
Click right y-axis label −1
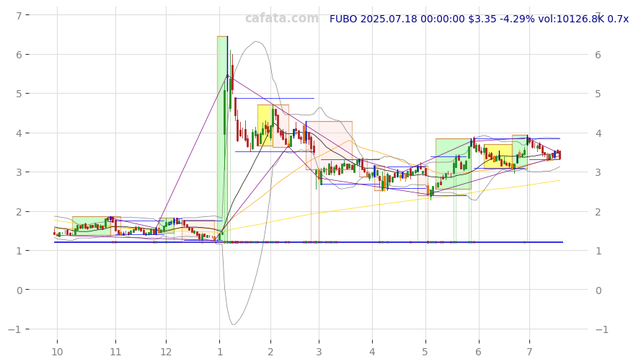tap(602, 329)
